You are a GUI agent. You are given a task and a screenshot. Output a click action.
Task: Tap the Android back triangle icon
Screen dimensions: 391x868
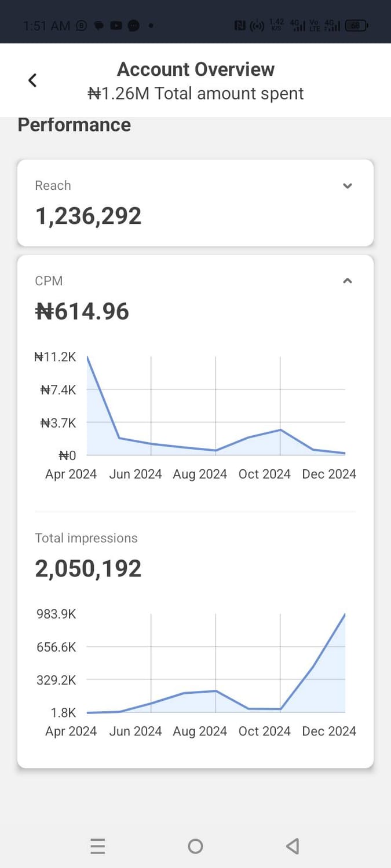293,846
